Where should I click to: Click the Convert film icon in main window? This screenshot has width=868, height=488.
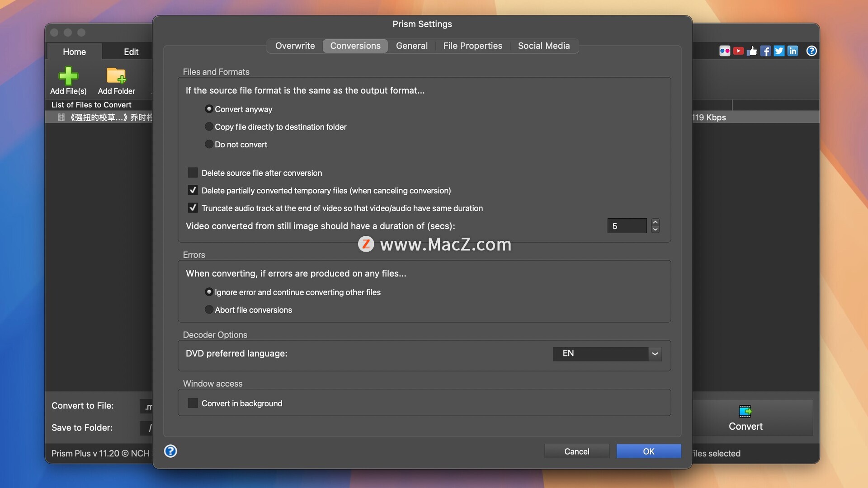click(x=745, y=411)
